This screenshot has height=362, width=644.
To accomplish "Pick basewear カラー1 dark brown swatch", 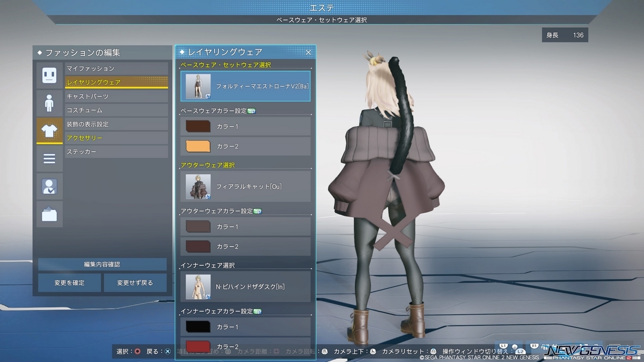I will (x=197, y=127).
